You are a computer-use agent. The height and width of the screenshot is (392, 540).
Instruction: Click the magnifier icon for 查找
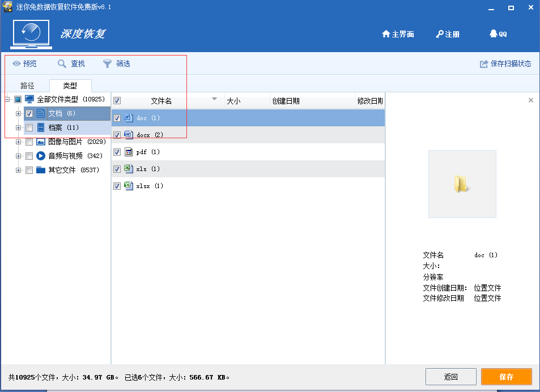[x=62, y=63]
